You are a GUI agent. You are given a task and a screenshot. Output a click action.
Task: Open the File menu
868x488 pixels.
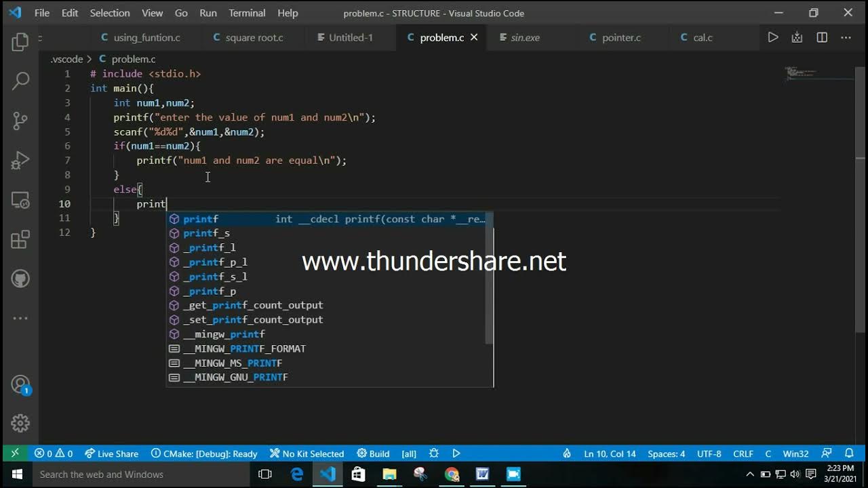coord(41,13)
